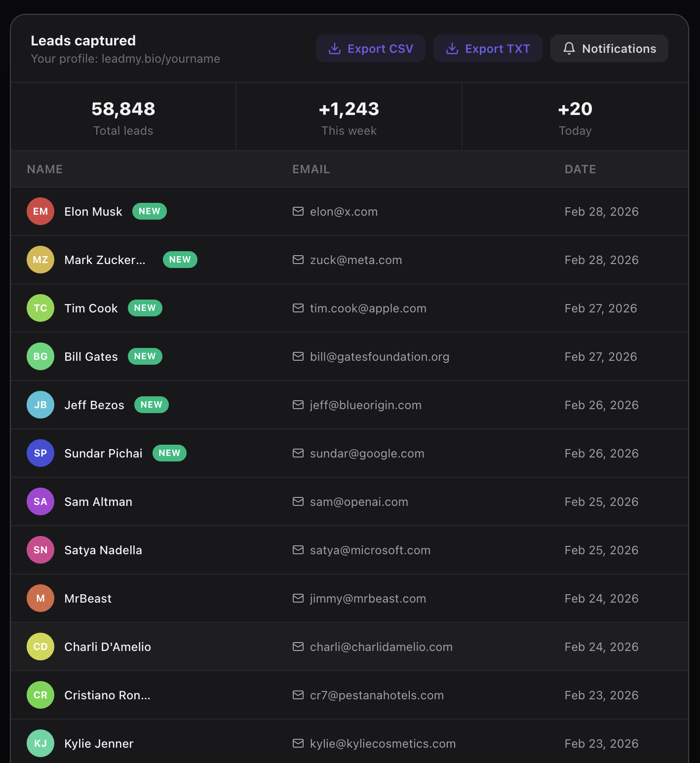Click the Export CSV button
Viewport: 700px width, 763px height.
coord(371,48)
